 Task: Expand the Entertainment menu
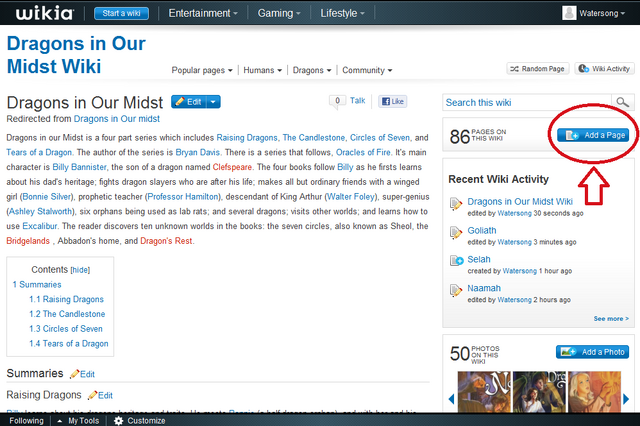203,13
